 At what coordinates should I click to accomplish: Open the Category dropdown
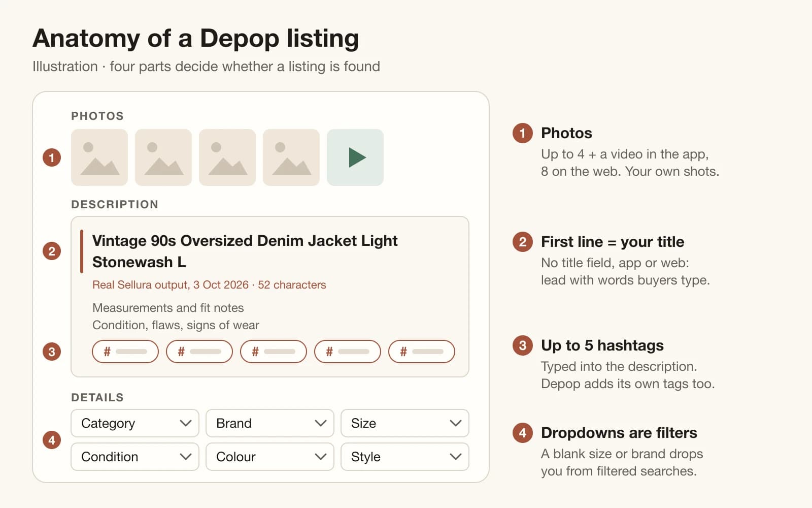tap(135, 423)
